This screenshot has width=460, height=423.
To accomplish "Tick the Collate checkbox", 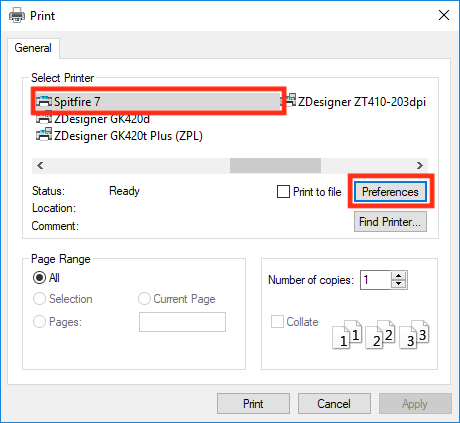I will pyautogui.click(x=277, y=322).
